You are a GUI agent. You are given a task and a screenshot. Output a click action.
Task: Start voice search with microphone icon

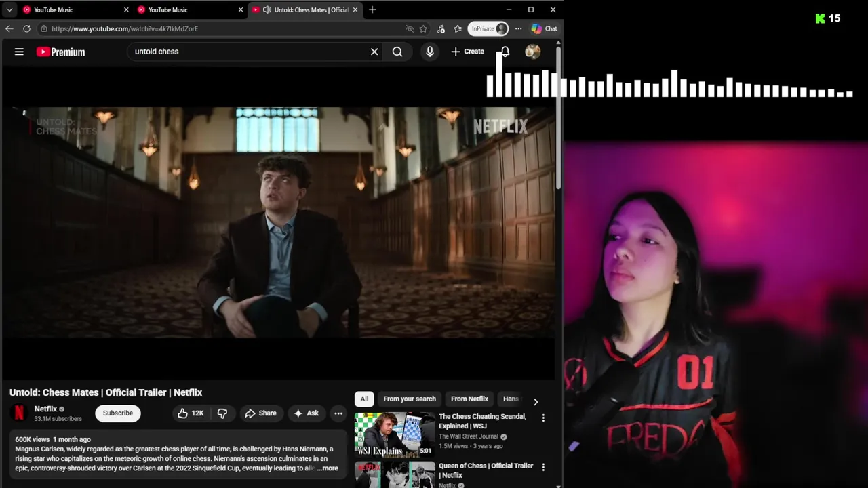(x=430, y=52)
